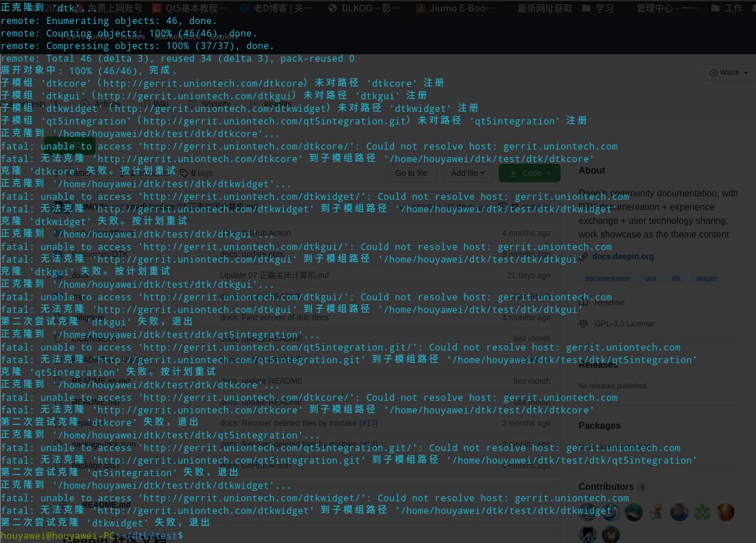Open the package-lock.json file
756x543 pixels.
(104, 444)
